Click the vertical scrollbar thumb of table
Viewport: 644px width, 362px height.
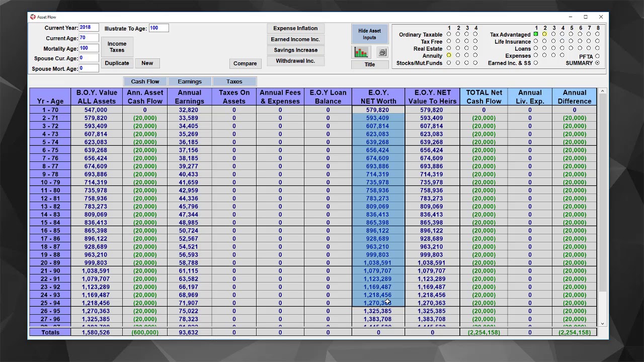click(x=602, y=194)
